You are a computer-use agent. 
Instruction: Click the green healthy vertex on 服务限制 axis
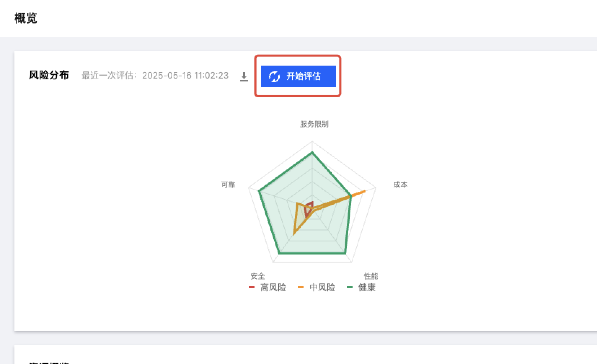[312, 153]
